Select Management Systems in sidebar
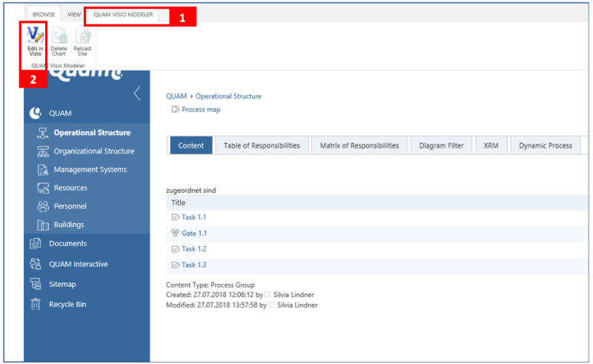The height and width of the screenshot is (364, 593). click(x=90, y=170)
